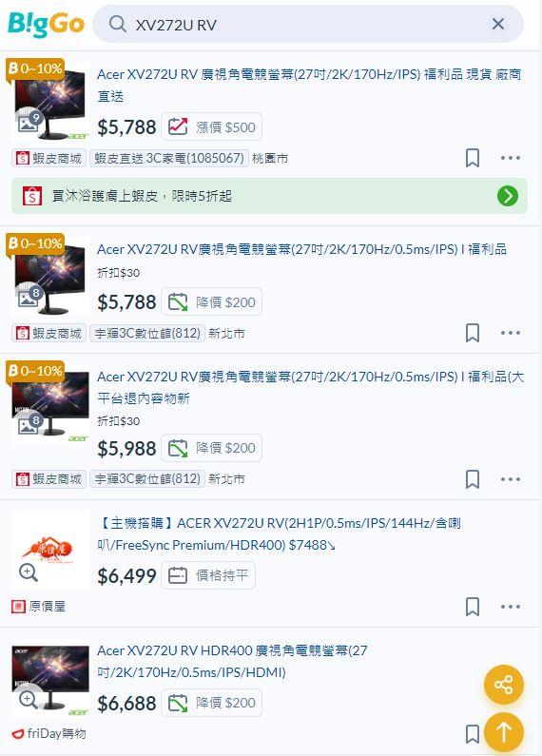The height and width of the screenshot is (756, 542).
Task: View price trend 價格持平 for $6,499 item
Action: [x=208, y=575]
